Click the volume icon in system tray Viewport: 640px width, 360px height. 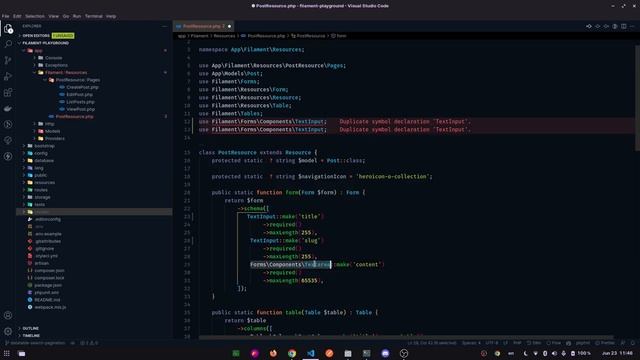(x=554, y=353)
